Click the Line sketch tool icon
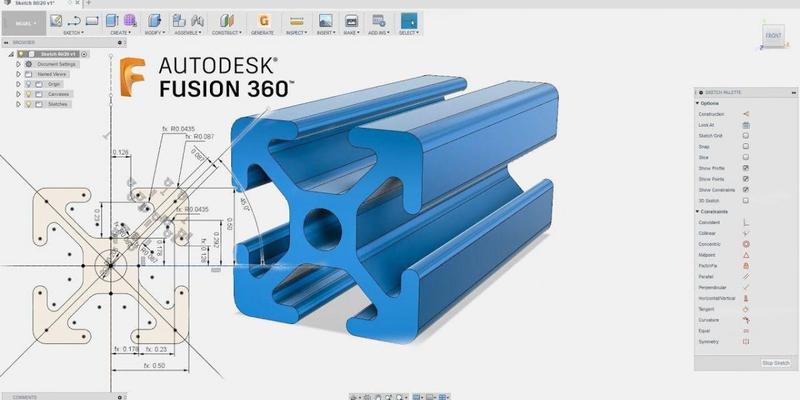The height and width of the screenshot is (400, 800). [x=74, y=21]
